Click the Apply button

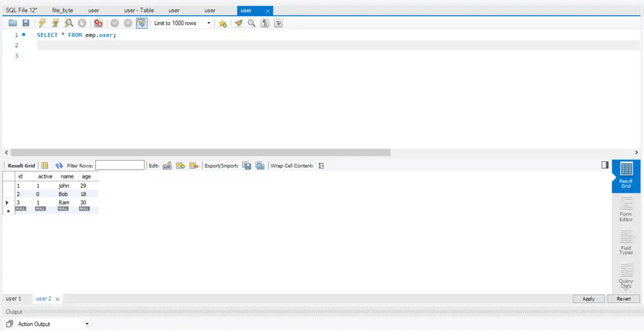click(x=588, y=298)
